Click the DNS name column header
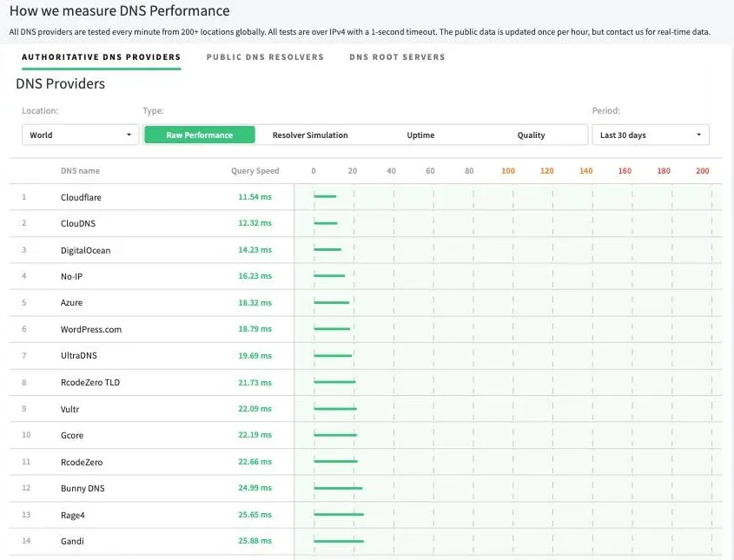Image resolution: width=734 pixels, height=560 pixels. point(80,171)
